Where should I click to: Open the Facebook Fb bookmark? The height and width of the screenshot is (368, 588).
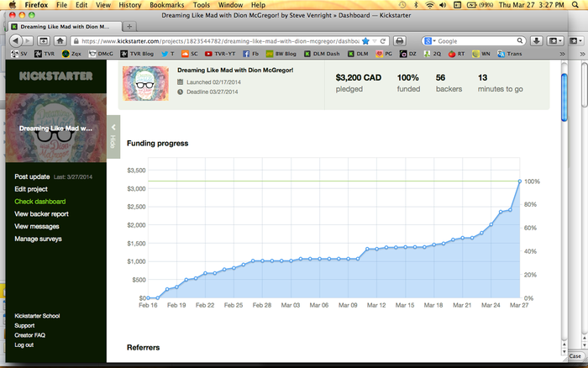(251, 54)
